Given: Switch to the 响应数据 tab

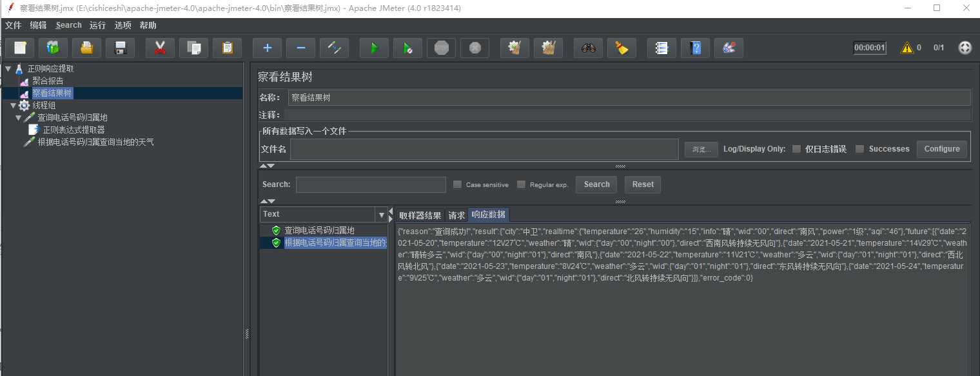Looking at the screenshot, I should pyautogui.click(x=489, y=215).
